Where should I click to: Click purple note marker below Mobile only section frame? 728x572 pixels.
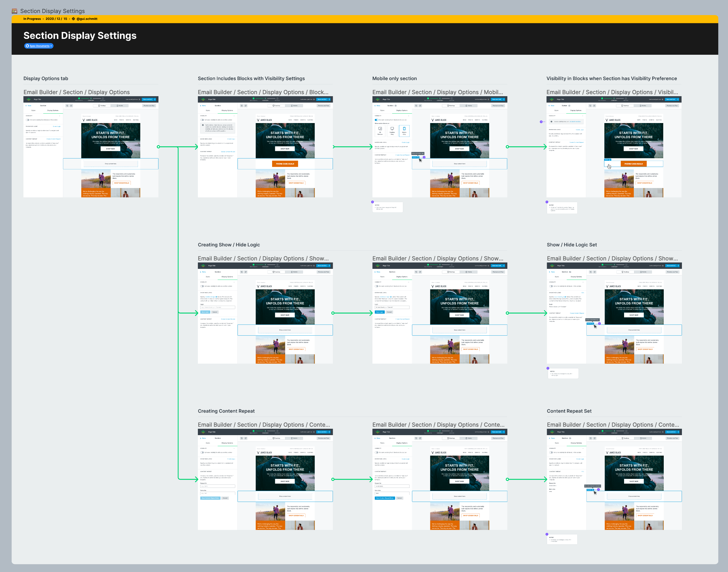(372, 202)
